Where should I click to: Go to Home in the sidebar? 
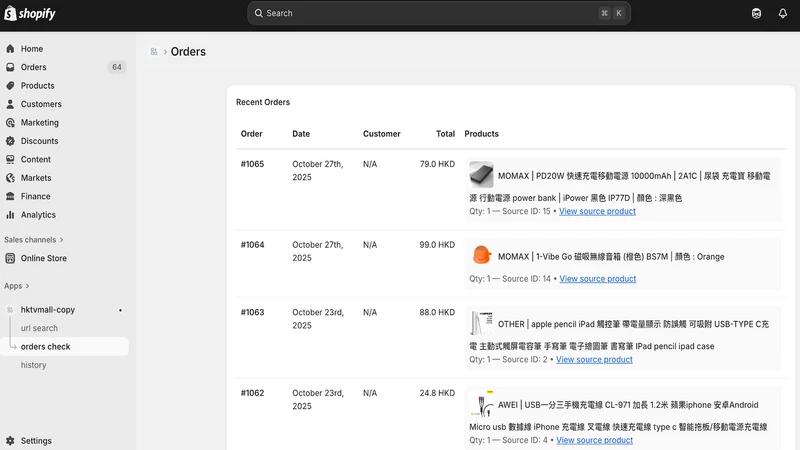click(x=32, y=48)
